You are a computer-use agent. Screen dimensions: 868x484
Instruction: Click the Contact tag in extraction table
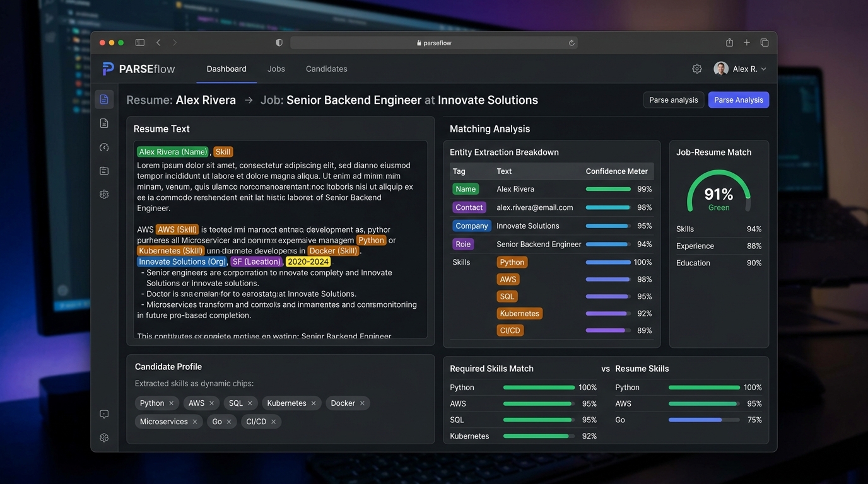469,207
